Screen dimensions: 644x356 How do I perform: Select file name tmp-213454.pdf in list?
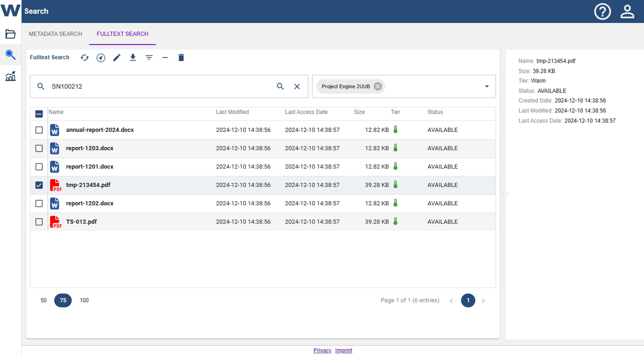(88, 185)
